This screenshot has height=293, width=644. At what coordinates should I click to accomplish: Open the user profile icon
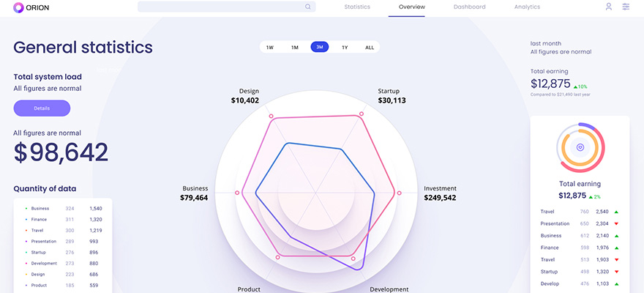(608, 7)
